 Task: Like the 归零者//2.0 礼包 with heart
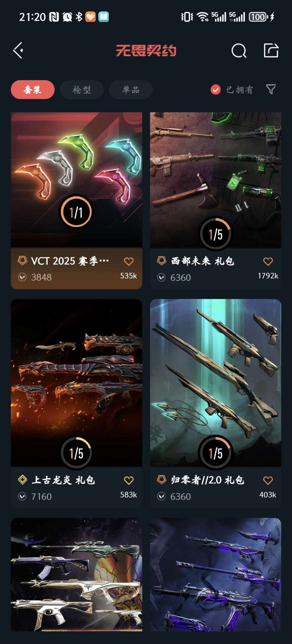pyautogui.click(x=268, y=480)
